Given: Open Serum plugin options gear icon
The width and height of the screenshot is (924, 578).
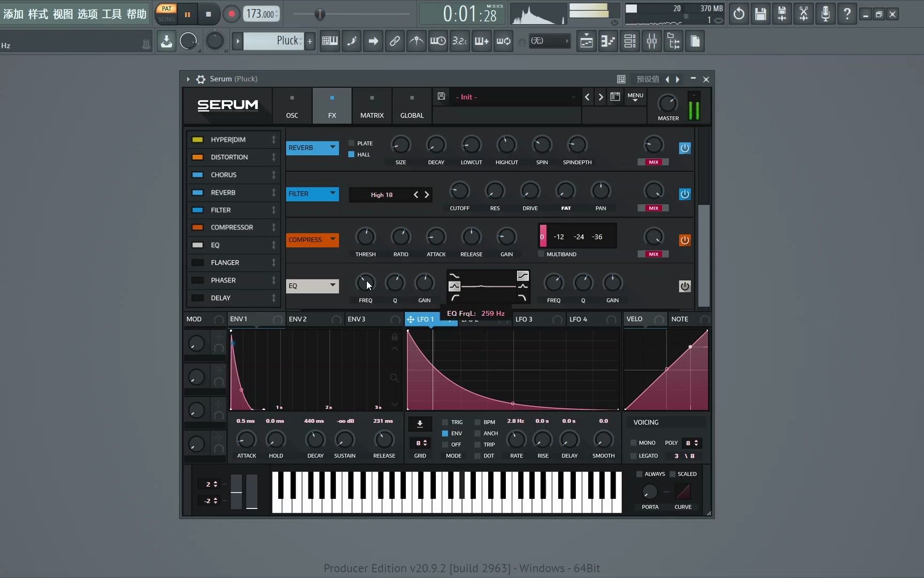Looking at the screenshot, I should [x=201, y=79].
